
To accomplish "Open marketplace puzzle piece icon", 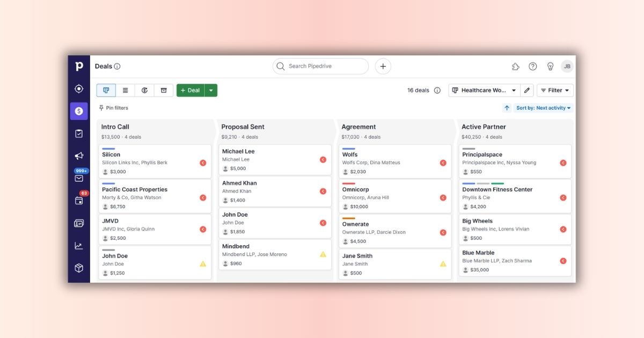I will pyautogui.click(x=516, y=67).
